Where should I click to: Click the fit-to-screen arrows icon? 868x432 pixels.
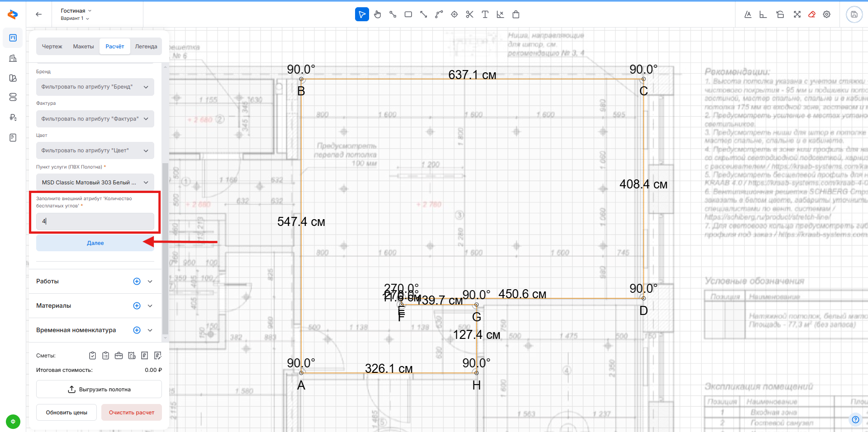797,14
